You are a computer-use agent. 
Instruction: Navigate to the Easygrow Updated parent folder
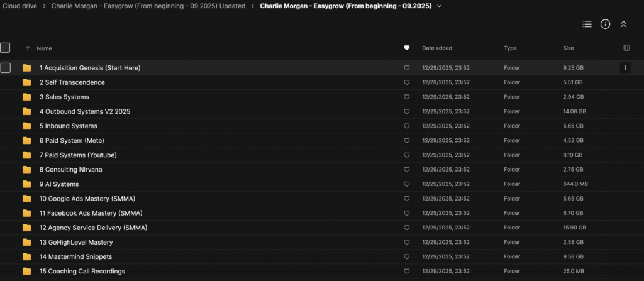(148, 6)
